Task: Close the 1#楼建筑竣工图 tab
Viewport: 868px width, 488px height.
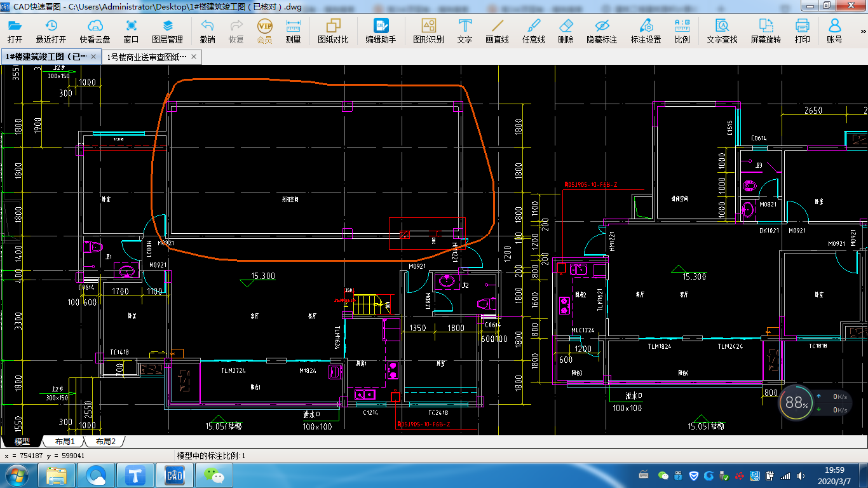Action: (93, 57)
